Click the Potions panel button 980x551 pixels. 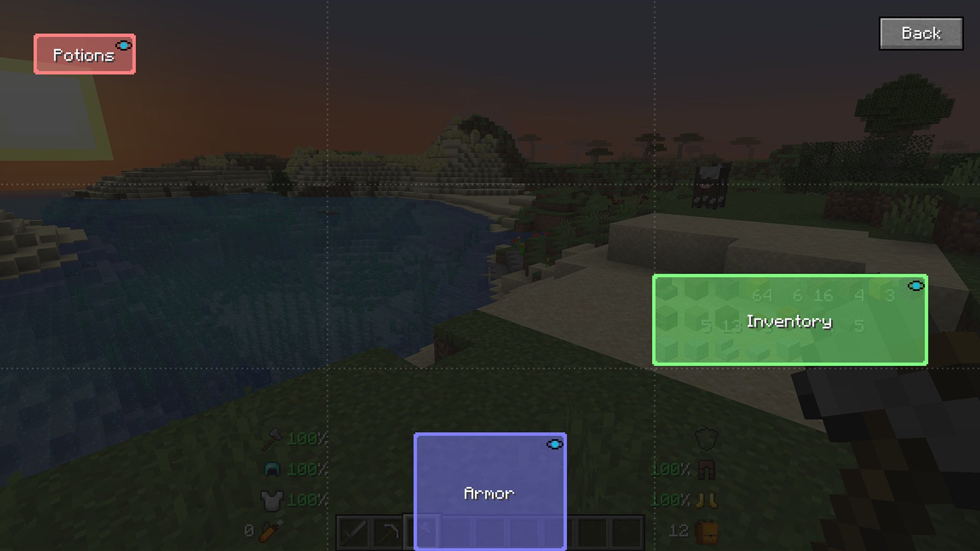coord(85,55)
